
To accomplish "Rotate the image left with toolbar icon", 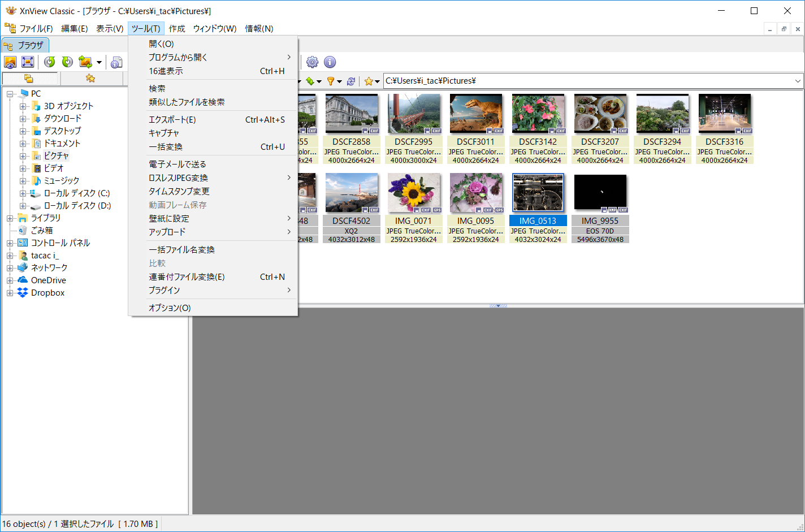I will (50, 62).
